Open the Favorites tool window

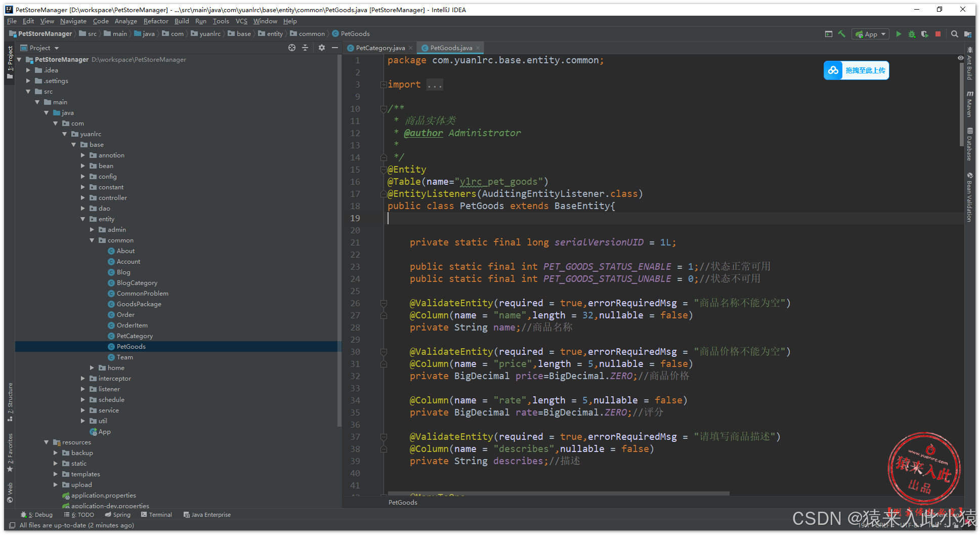[x=10, y=453]
